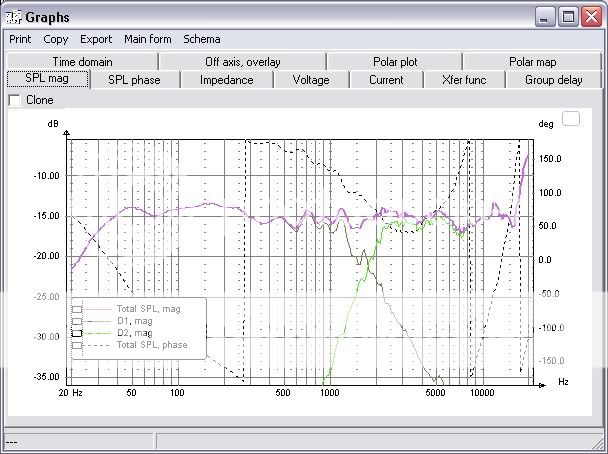Screen dimensions: 608x454
Task: Switch to the Xfer func tab
Action: pyautogui.click(x=466, y=80)
